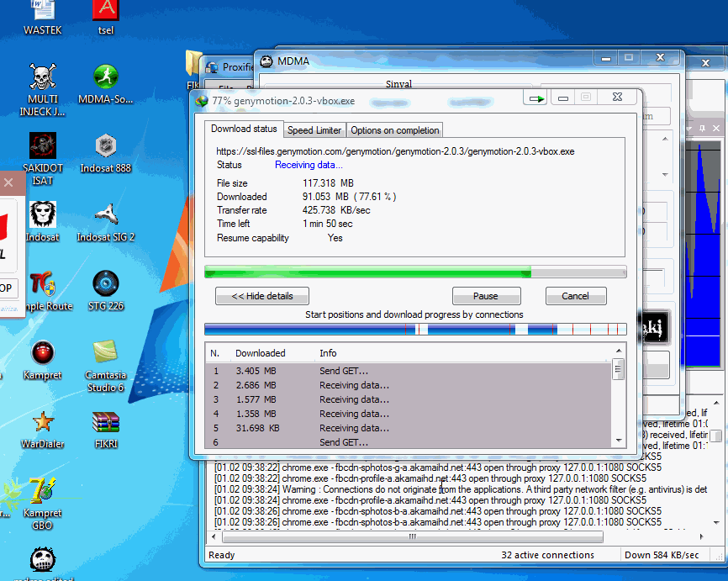Click the 1 min 50 sec time left value
This screenshot has height=581, width=728.
tap(327, 224)
